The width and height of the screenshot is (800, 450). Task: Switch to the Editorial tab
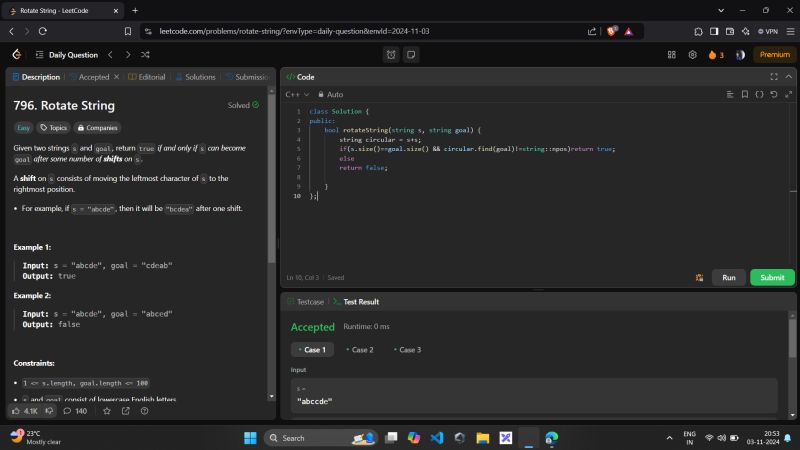pos(147,77)
